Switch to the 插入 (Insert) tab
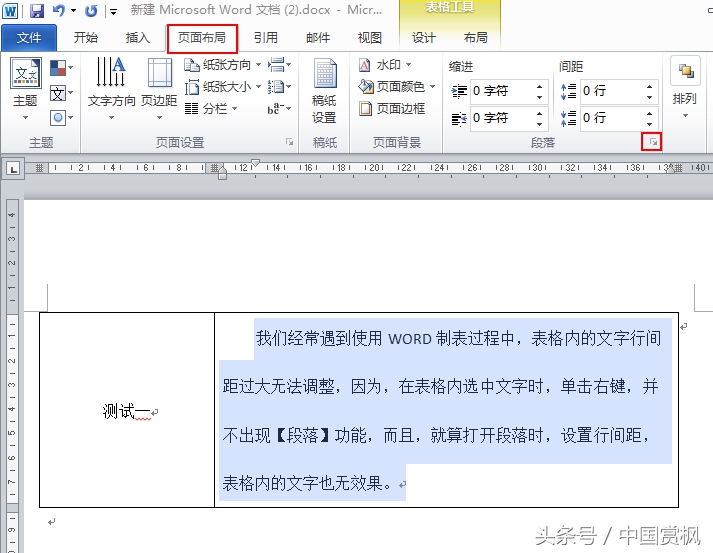This screenshot has height=553, width=713. pyautogui.click(x=137, y=38)
